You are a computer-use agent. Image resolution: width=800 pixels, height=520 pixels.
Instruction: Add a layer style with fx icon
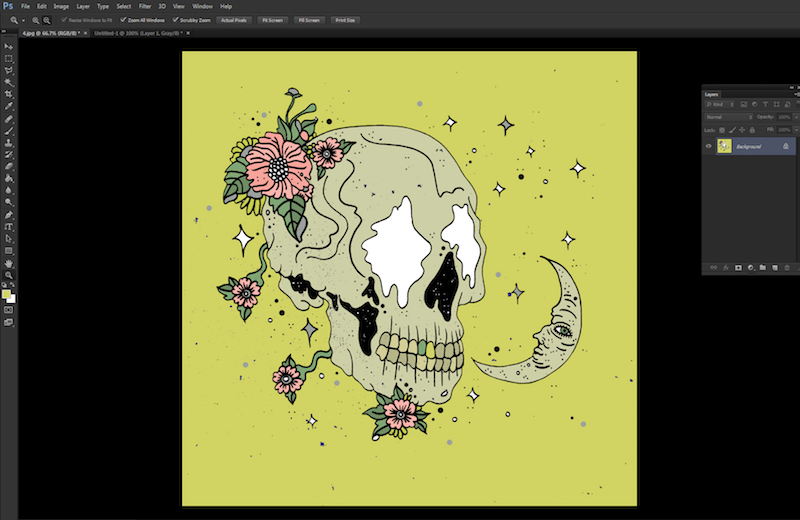(x=726, y=267)
